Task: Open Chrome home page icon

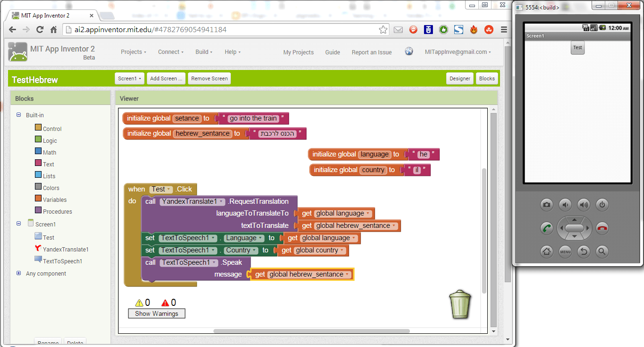Action: (x=54, y=29)
